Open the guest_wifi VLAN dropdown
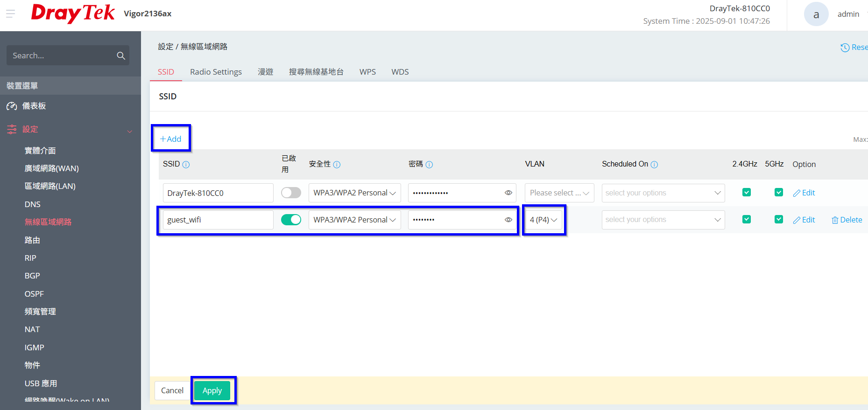This screenshot has height=410, width=868. (x=543, y=220)
